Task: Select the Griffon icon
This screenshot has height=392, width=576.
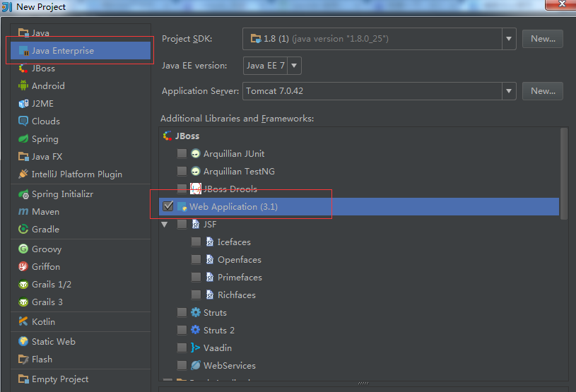Action: pyautogui.click(x=23, y=266)
